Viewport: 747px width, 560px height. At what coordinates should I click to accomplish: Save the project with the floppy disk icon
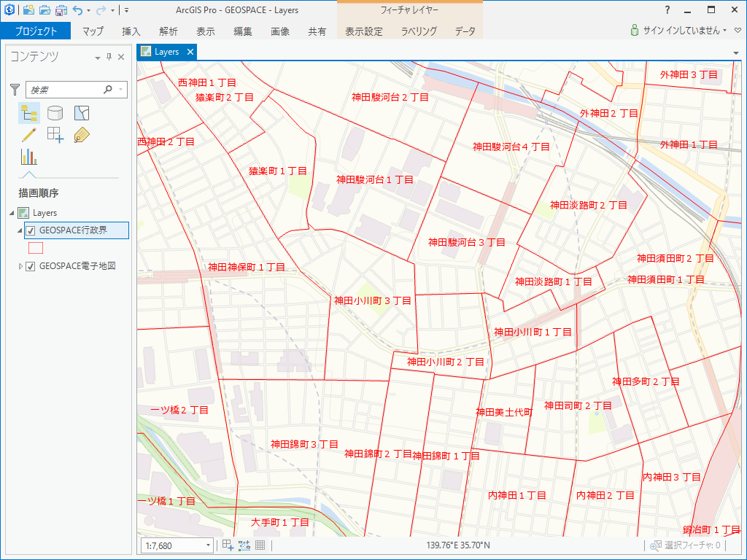[61, 9]
